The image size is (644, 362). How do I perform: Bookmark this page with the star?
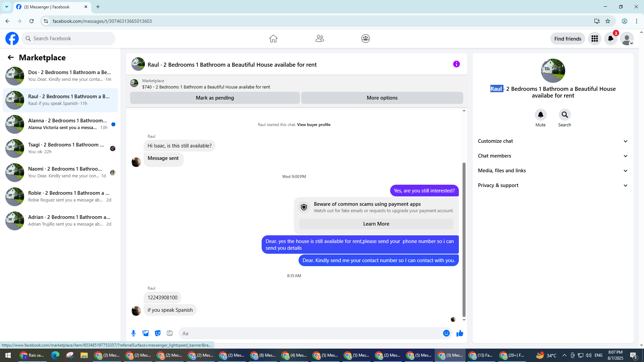click(608, 21)
